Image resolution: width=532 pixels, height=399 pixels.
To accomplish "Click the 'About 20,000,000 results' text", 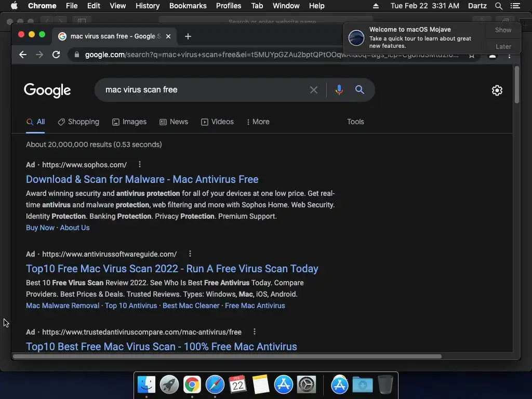I will tap(94, 144).
